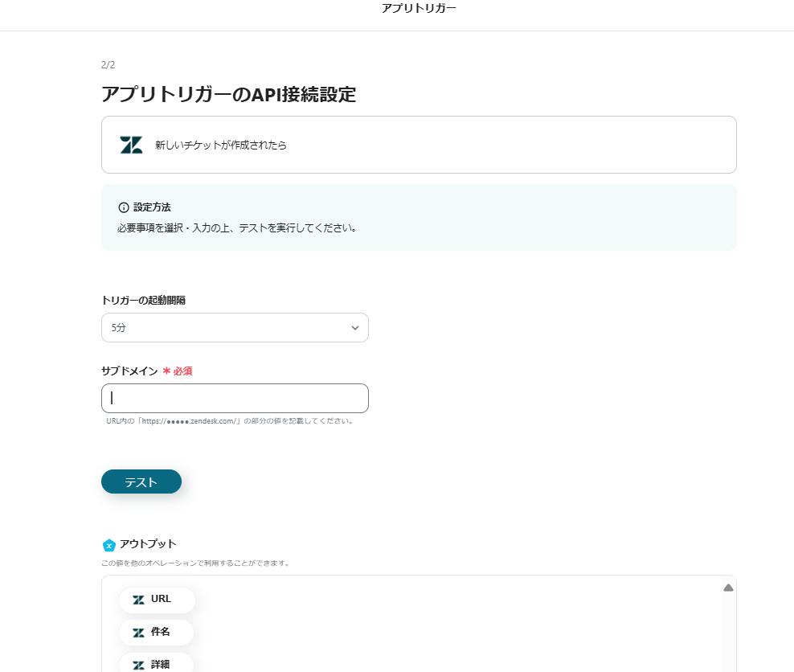This screenshot has width=794, height=672.
Task: Click the 設定方法 label
Action: pos(152,207)
